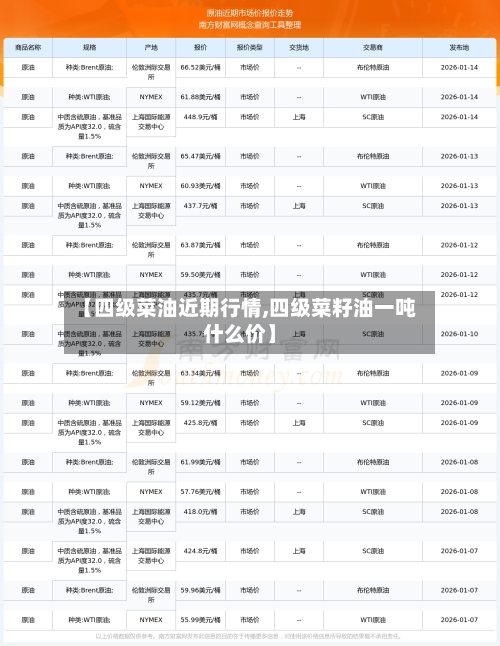The width and height of the screenshot is (500, 646).
Task: Select the date in the 61.88美元/桶 row
Action: (459, 97)
